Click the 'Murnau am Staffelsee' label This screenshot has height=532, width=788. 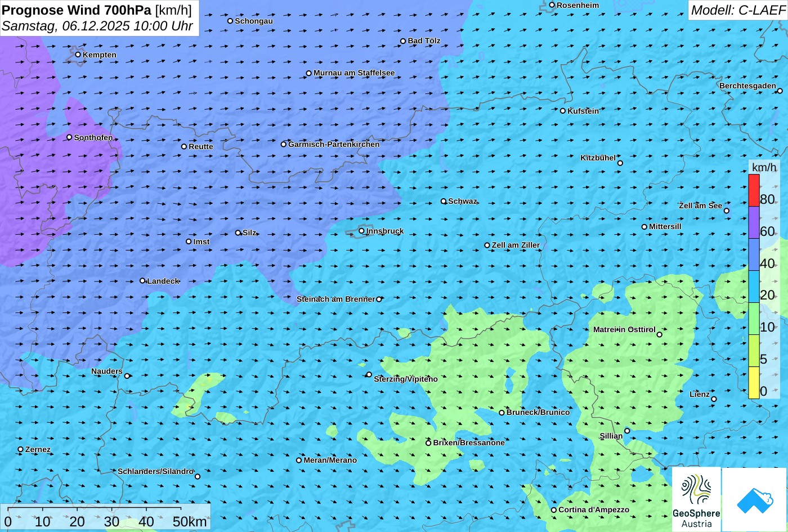354,73
